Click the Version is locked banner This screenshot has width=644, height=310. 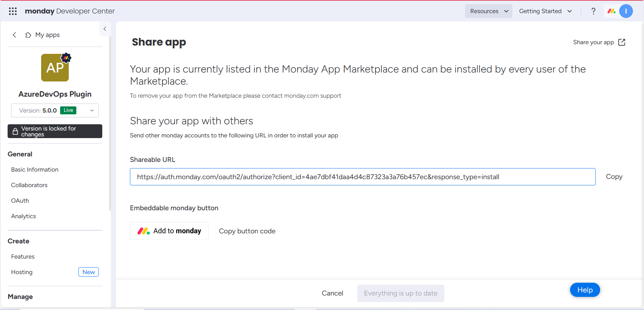55,131
